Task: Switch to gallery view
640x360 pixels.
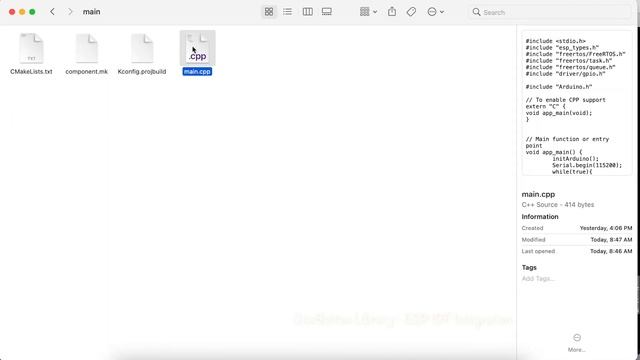Action: tap(327, 12)
